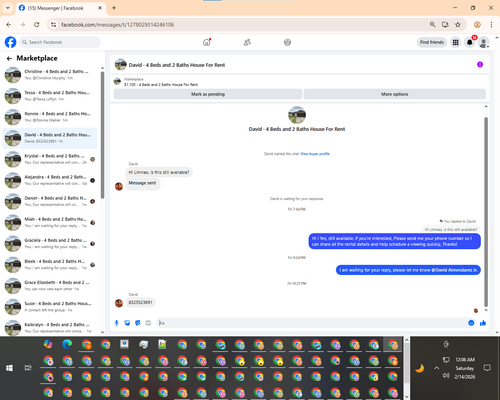The height and width of the screenshot is (400, 500).
Task: Open the sticker picker
Action: [x=138, y=323]
